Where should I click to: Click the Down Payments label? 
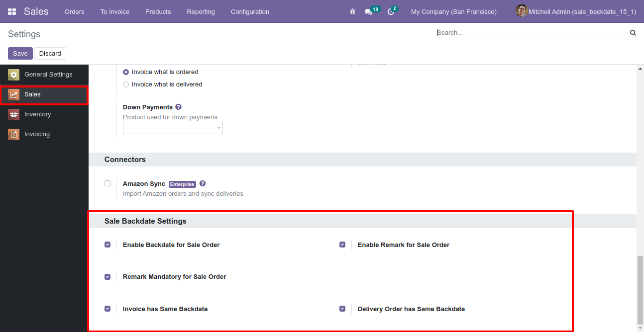coord(148,107)
